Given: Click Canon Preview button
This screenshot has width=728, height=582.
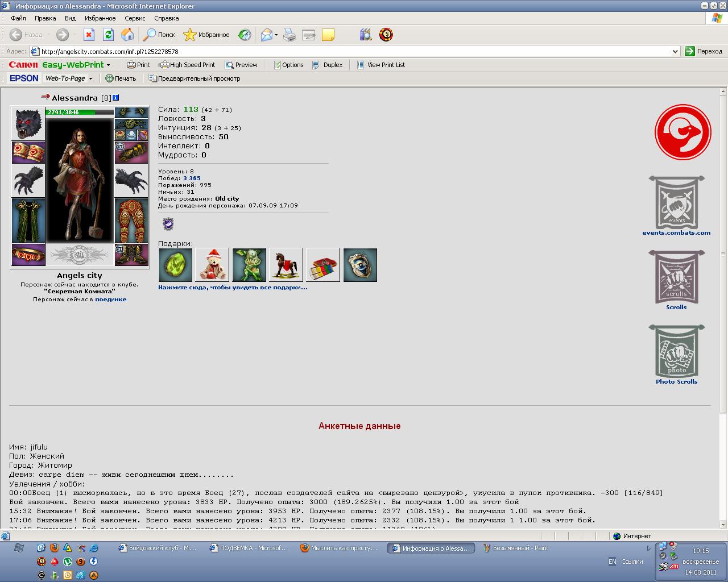Looking at the screenshot, I should 241,65.
